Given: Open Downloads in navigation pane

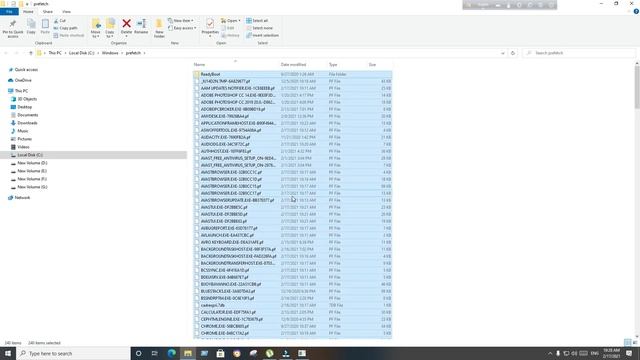Looking at the screenshot, I should click(x=27, y=123).
